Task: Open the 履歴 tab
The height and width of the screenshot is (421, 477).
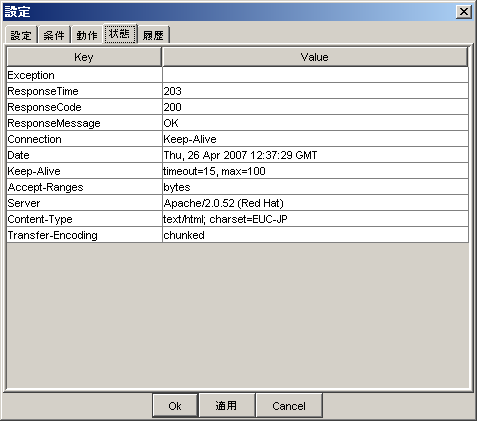Action: pos(153,35)
